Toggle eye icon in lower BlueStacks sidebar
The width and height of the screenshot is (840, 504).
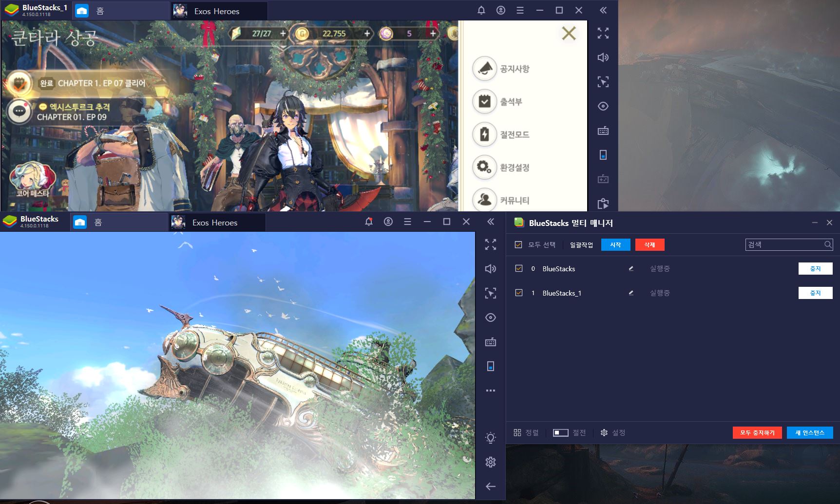[491, 317]
